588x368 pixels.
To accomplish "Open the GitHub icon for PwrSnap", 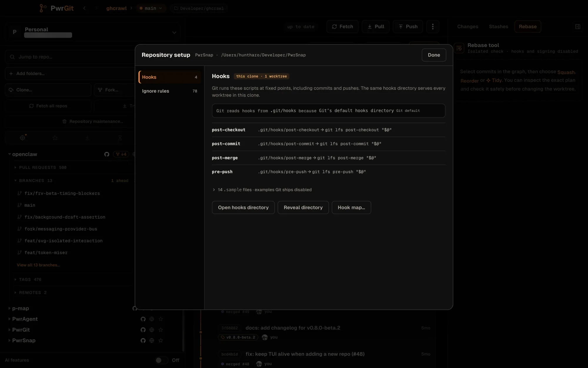I will (143, 341).
